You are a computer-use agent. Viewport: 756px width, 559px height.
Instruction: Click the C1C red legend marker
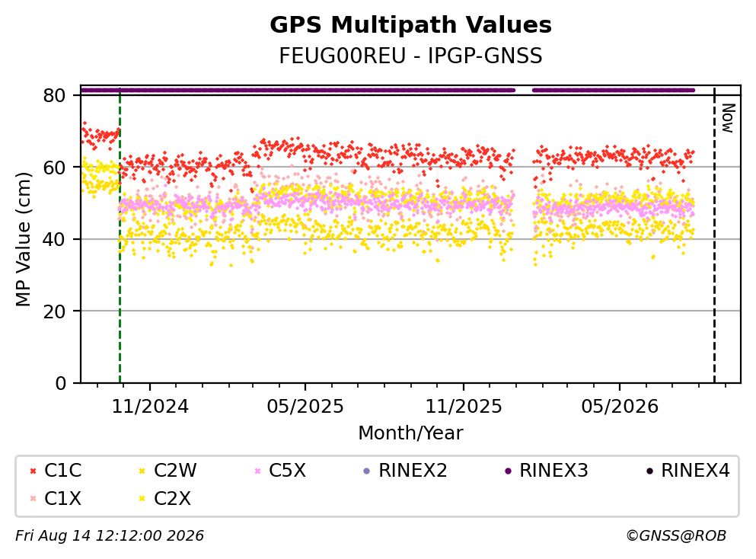(x=33, y=471)
